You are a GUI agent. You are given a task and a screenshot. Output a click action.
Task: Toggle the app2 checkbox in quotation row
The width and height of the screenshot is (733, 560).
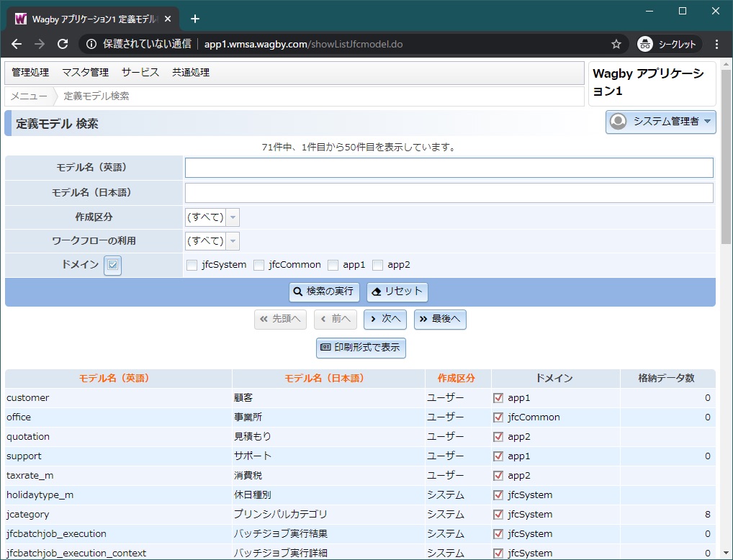498,437
